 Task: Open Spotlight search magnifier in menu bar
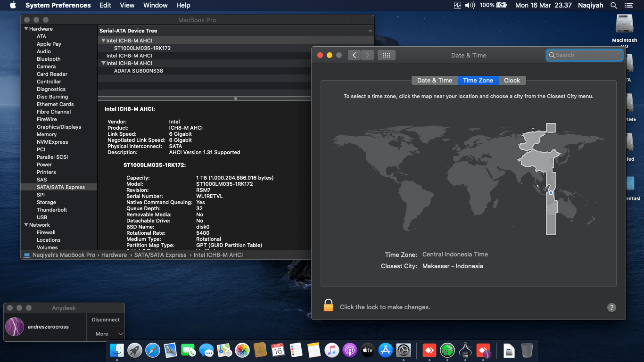point(614,5)
